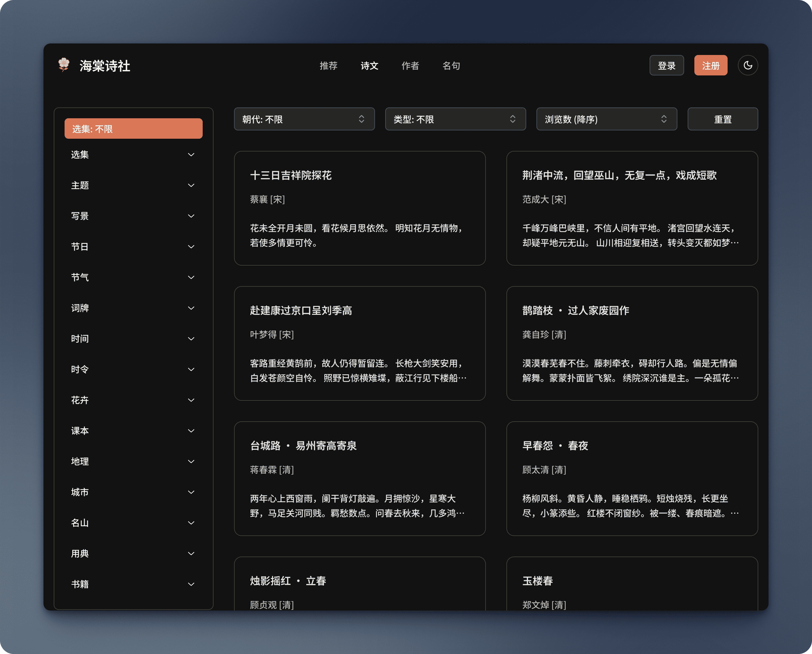
Task: Open the 类型 type dropdown
Action: click(455, 120)
